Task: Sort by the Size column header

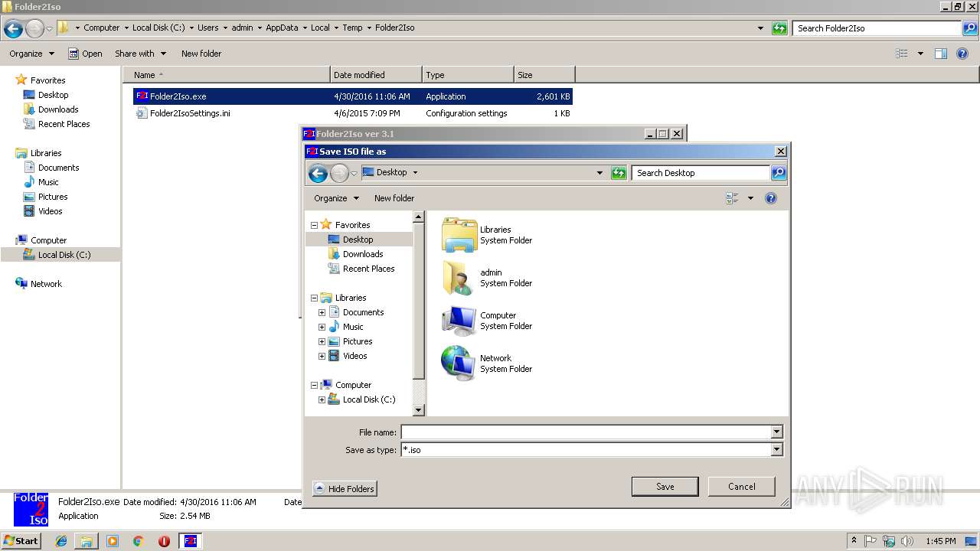Action: click(x=544, y=75)
